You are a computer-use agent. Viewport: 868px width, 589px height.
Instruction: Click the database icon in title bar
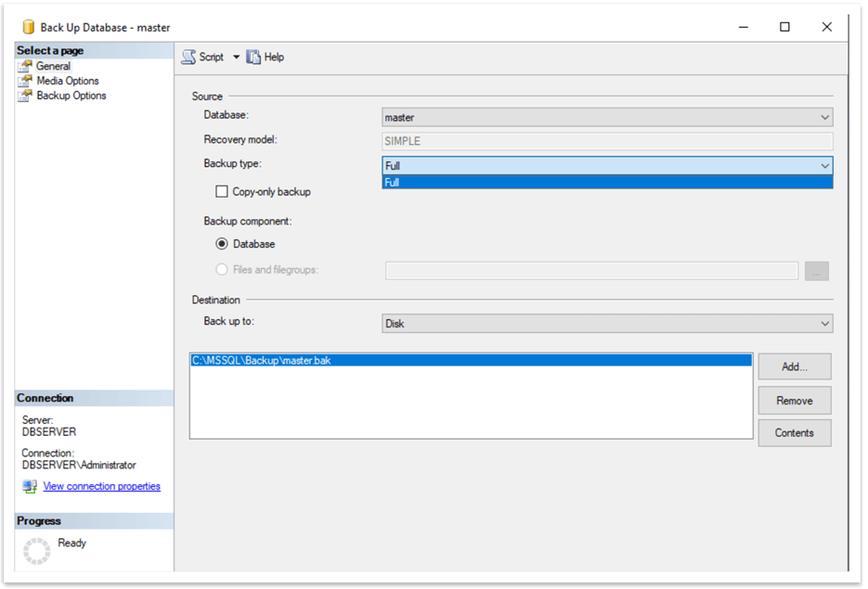(x=28, y=28)
